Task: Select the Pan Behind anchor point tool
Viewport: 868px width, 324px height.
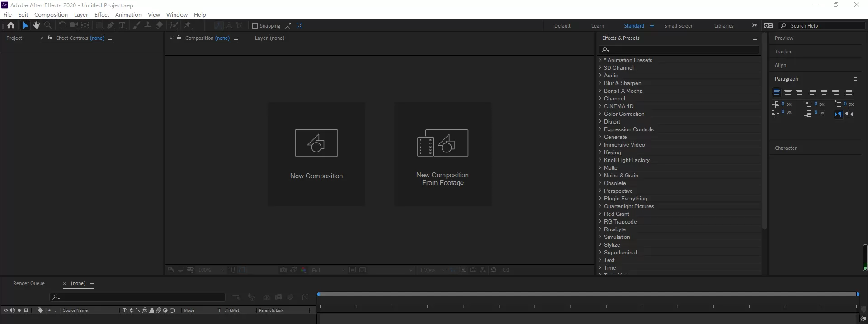Action: click(x=85, y=25)
